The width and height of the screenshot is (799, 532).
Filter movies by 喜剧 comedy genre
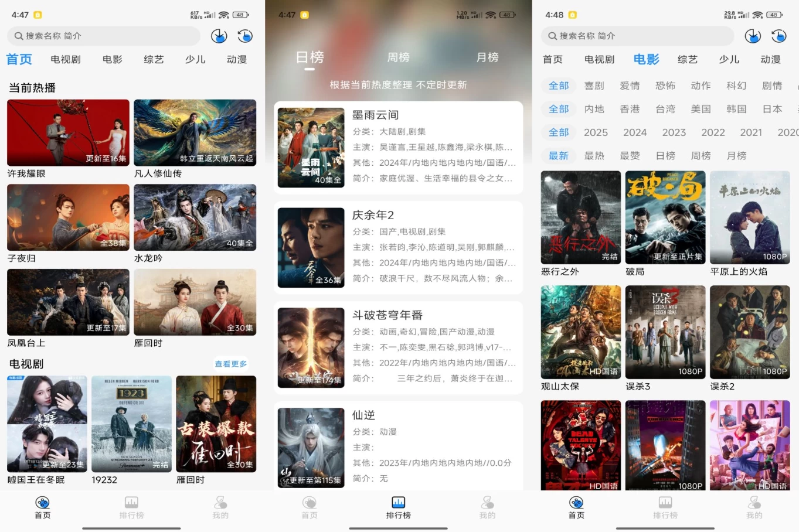coord(594,86)
